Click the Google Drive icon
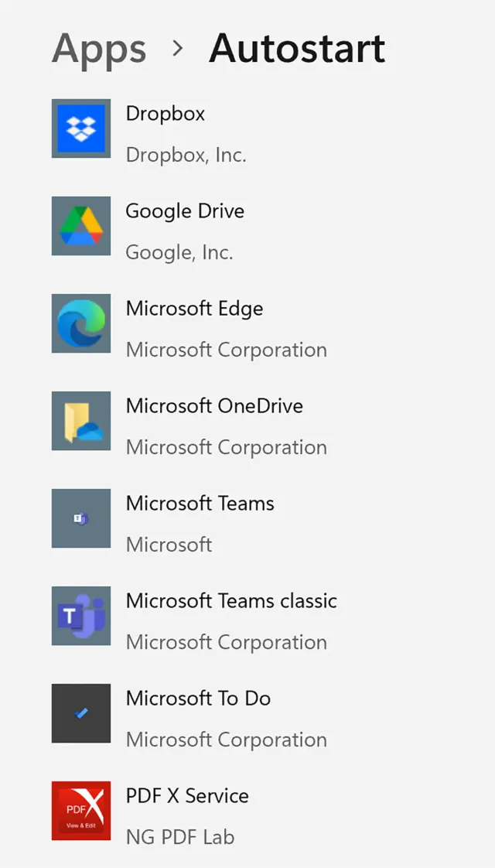This screenshot has height=868, width=495. click(x=81, y=226)
